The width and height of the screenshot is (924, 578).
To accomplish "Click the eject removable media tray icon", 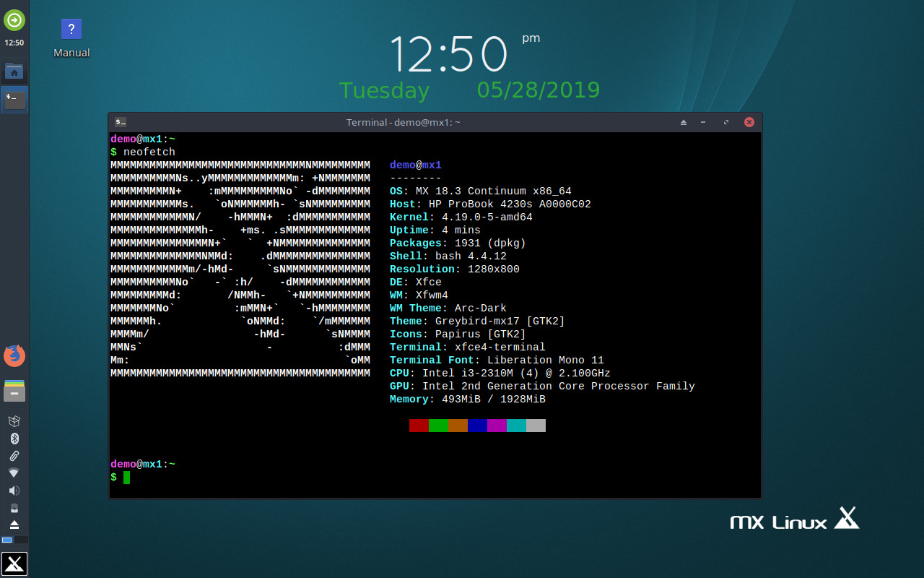I will coord(14,525).
